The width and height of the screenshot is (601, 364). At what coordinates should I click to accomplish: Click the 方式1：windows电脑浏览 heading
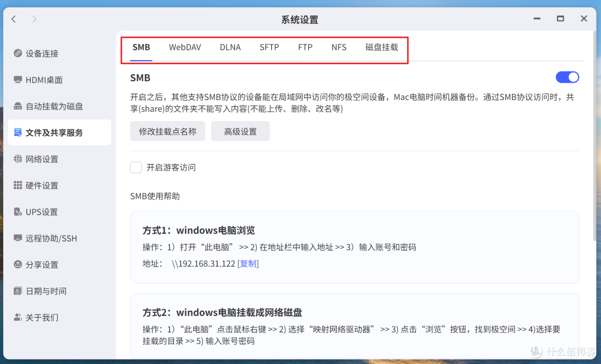(x=199, y=231)
